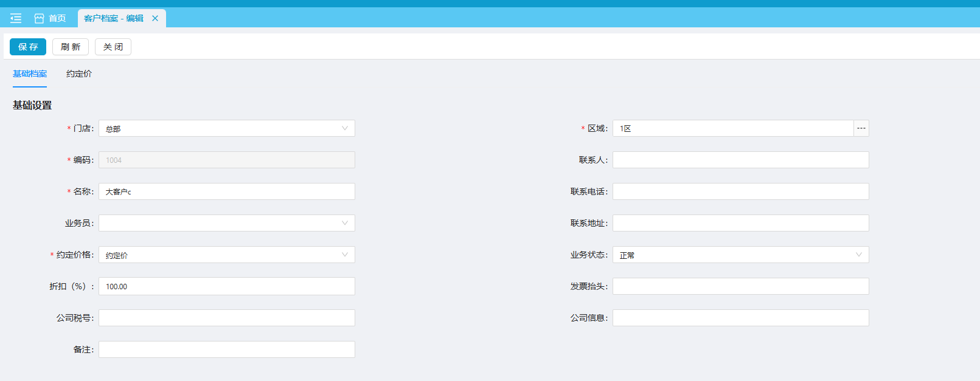Collapse the sidebar menu icon

16,18
